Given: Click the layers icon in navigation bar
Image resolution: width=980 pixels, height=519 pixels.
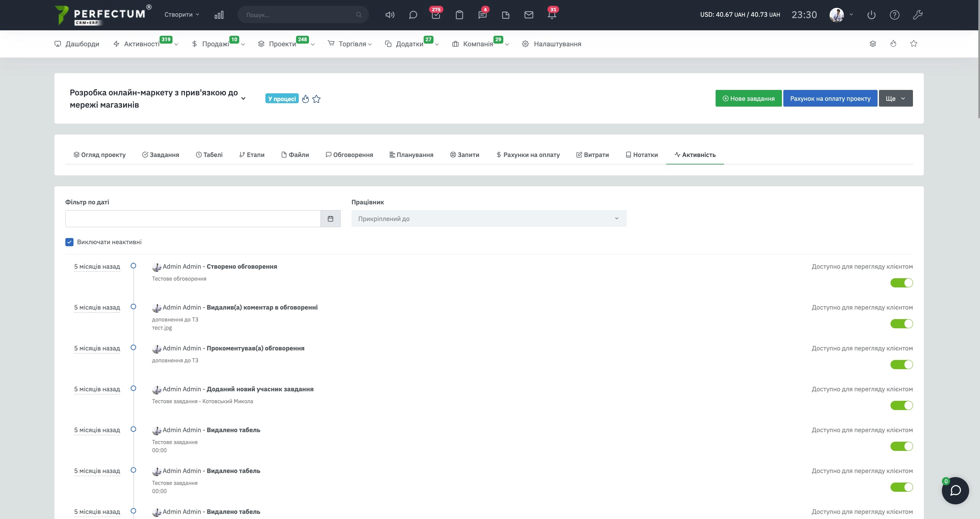Looking at the screenshot, I should point(873,44).
